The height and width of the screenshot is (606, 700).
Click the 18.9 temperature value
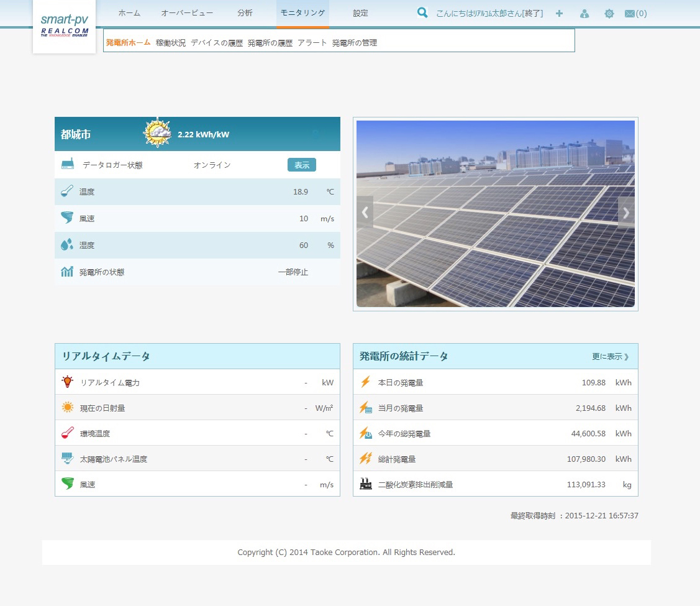[301, 191]
